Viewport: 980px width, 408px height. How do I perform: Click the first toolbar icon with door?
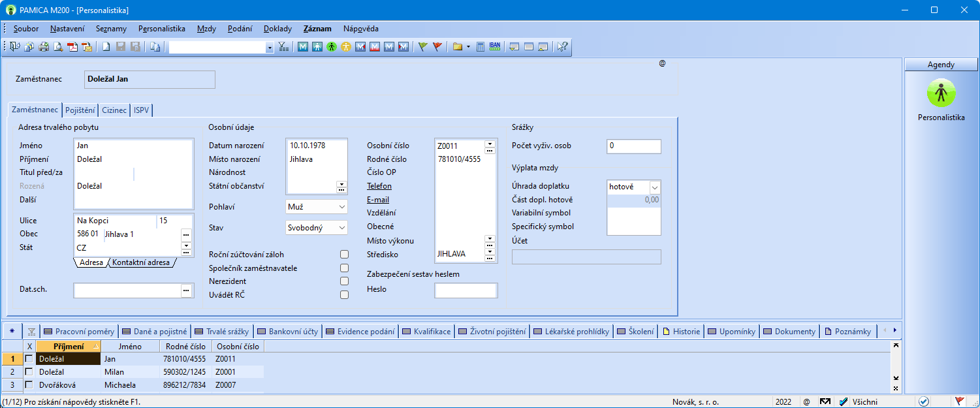pos(15,47)
